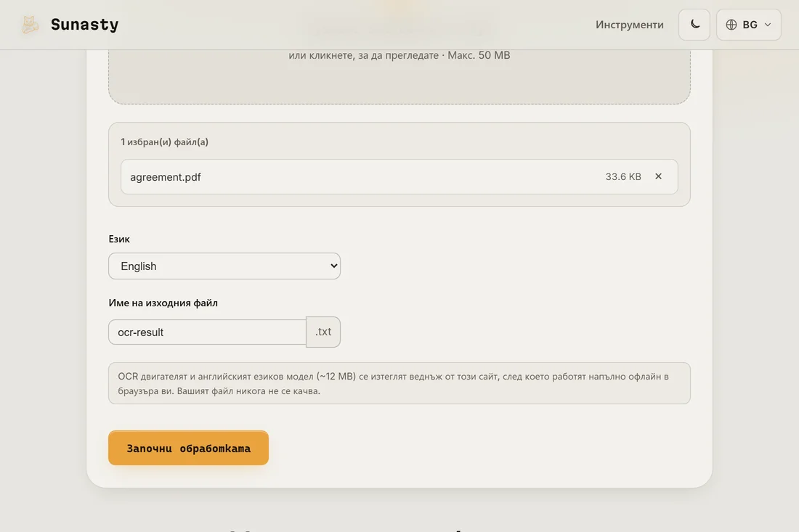The image size is (799, 532).
Task: Toggle dark mode with the moon icon
Action: point(694,25)
